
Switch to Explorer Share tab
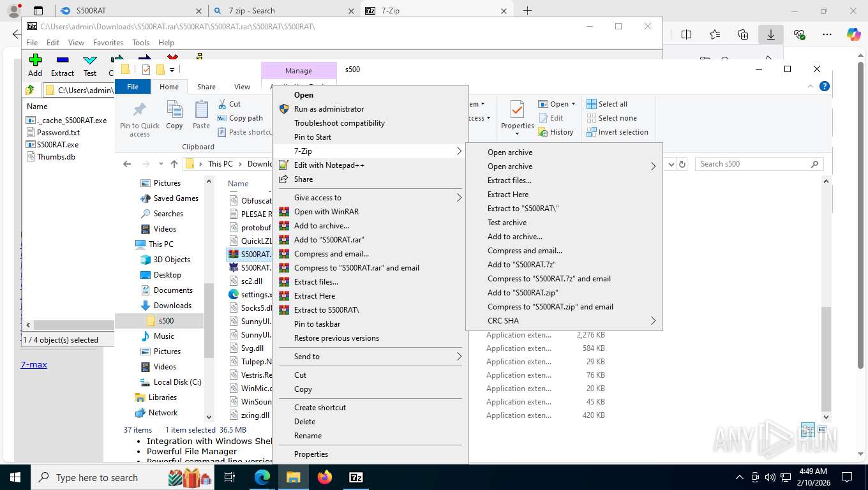coord(206,87)
